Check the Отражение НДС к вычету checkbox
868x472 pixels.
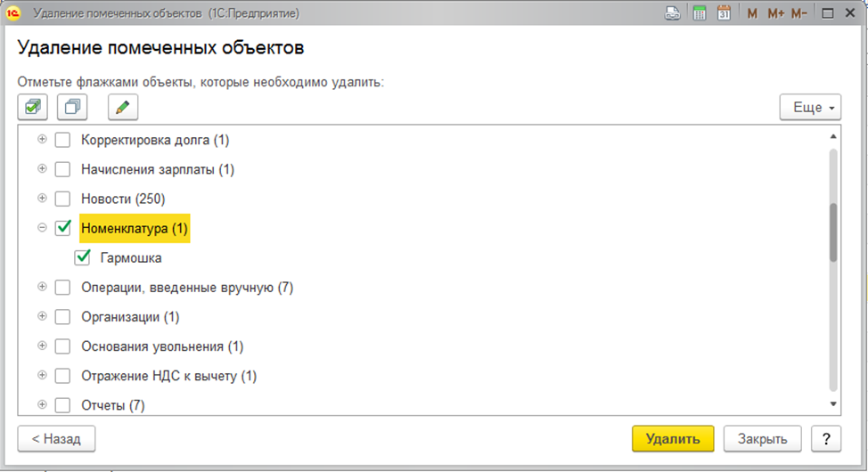pyautogui.click(x=63, y=376)
